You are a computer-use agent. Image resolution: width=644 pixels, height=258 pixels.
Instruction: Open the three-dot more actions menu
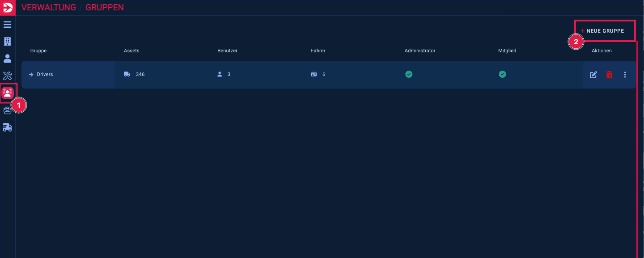click(x=625, y=75)
